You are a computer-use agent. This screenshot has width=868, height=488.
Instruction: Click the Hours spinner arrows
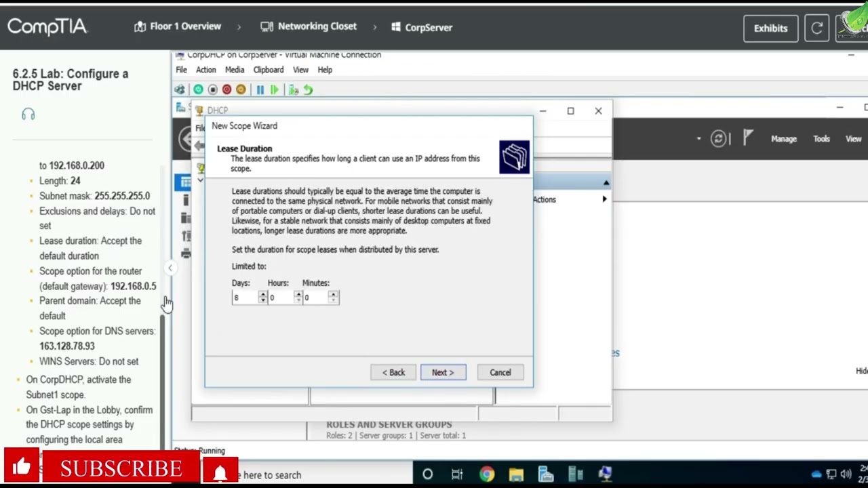point(298,297)
